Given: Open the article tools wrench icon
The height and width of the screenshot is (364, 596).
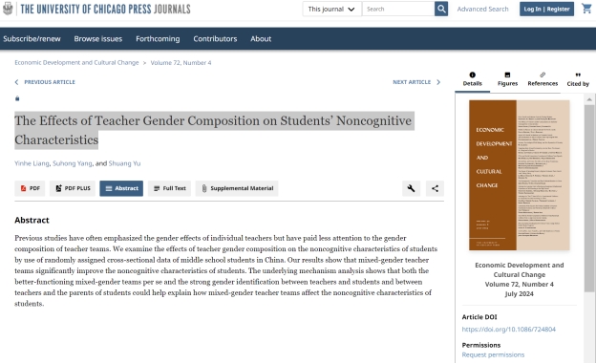Looking at the screenshot, I should [411, 188].
